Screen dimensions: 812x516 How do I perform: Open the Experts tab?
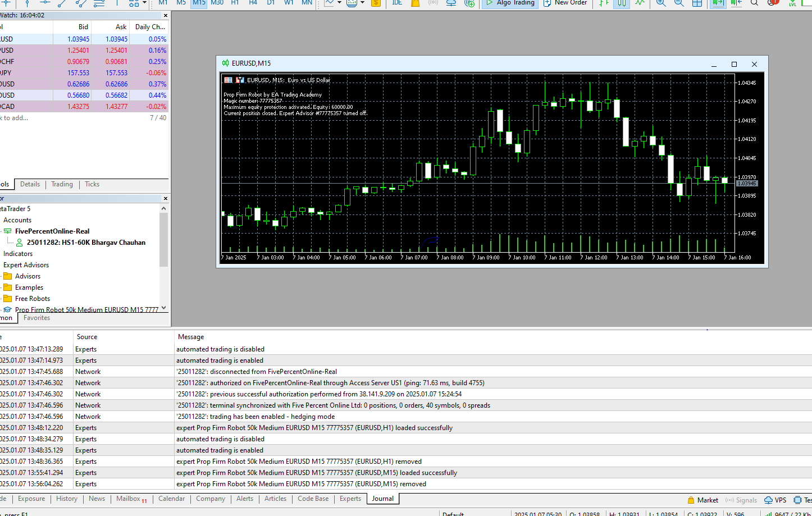pyautogui.click(x=350, y=499)
